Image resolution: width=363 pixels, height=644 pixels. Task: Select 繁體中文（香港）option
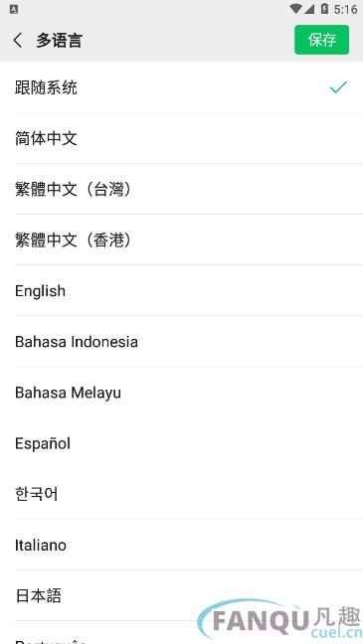181,240
